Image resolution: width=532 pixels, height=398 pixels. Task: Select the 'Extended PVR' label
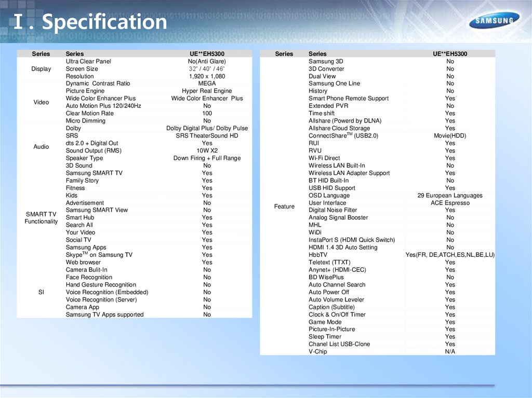coord(328,106)
